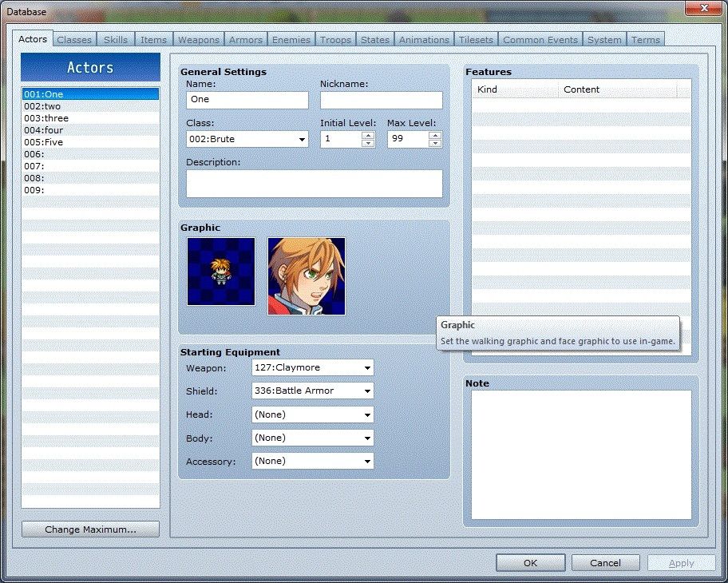Click OK to confirm database changes

(530, 563)
